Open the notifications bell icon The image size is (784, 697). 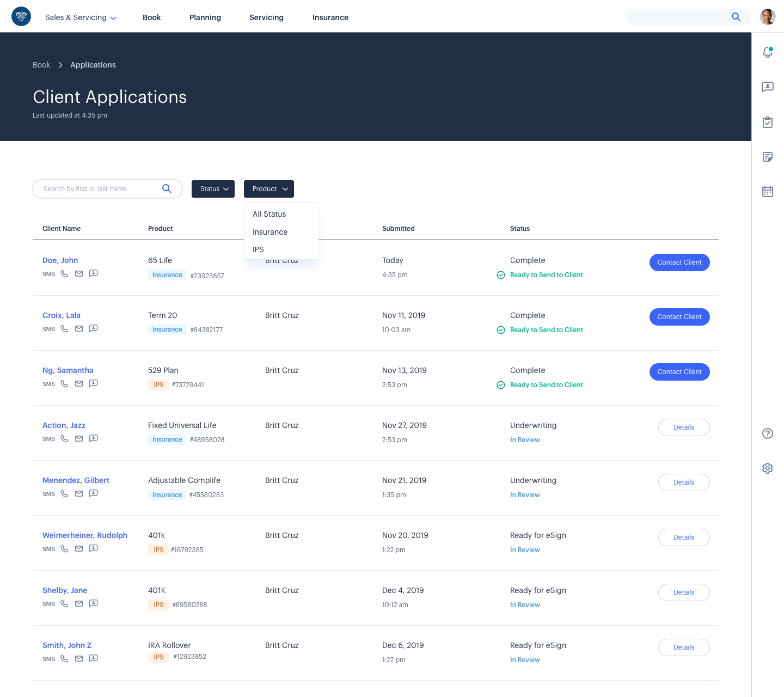click(768, 52)
